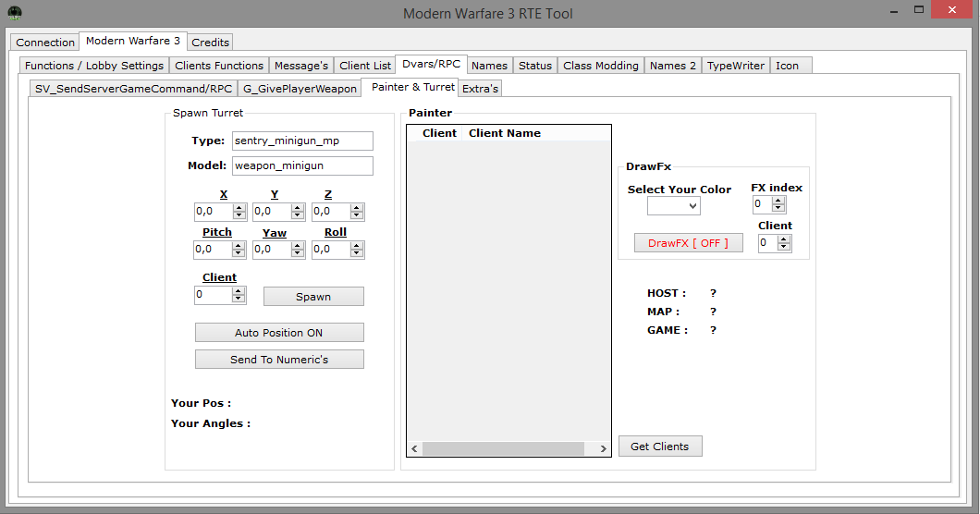Viewport: 980px width, 514px height.
Task: Increase the FX index spinner
Action: (779, 201)
